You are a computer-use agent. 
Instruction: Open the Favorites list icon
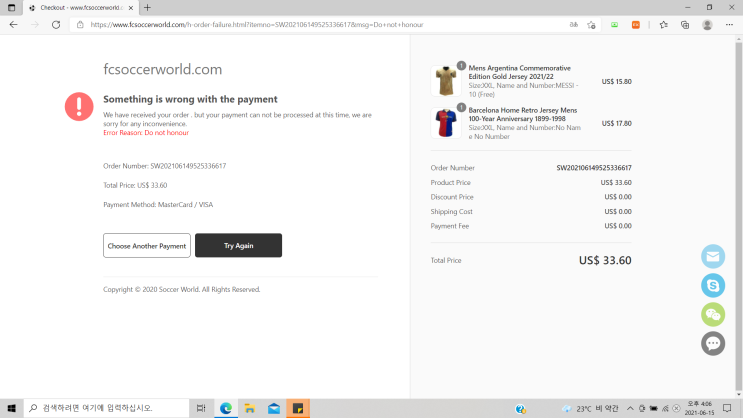coord(663,25)
